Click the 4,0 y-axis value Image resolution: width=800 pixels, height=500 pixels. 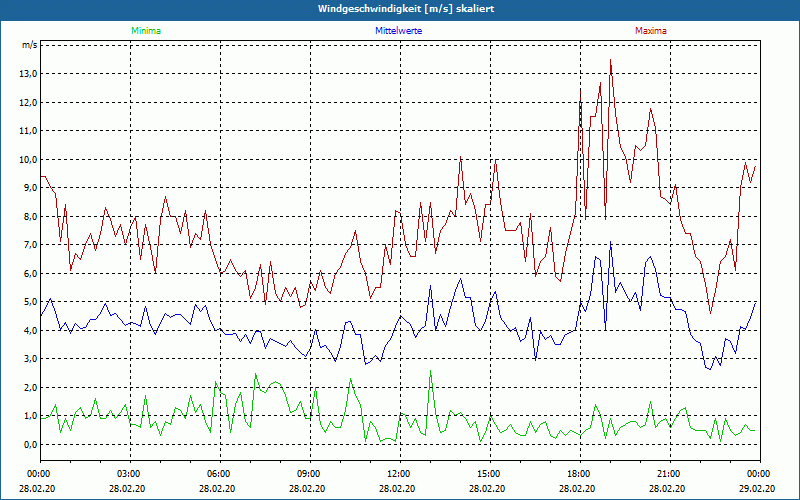tap(32, 330)
